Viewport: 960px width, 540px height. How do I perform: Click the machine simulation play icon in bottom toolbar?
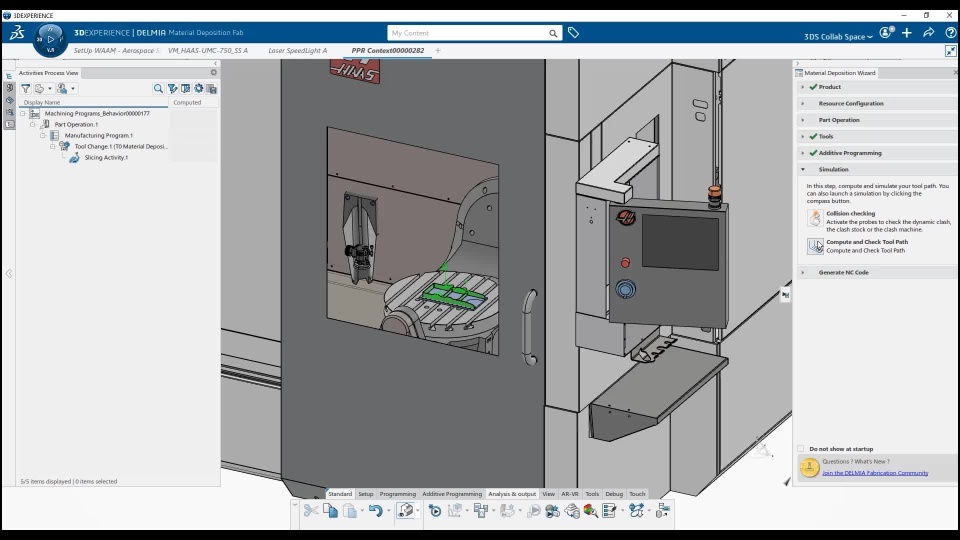click(435, 510)
